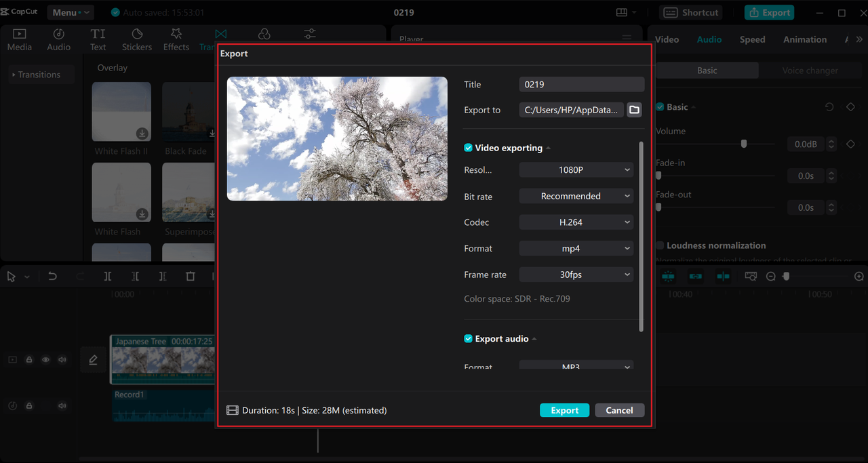Add keyframe diamond next to Basic
Image resolution: width=868 pixels, height=463 pixels.
point(850,107)
